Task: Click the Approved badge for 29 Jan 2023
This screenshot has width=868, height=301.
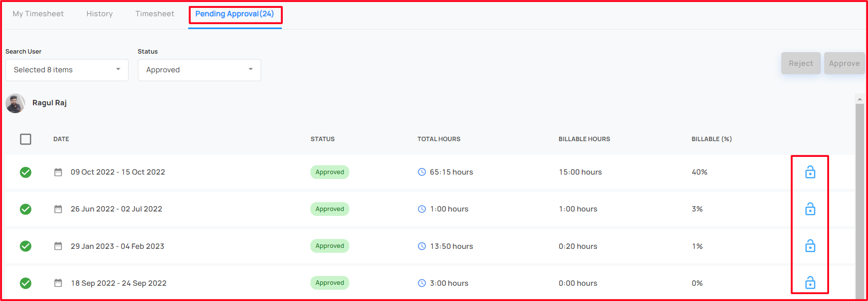Action: (x=330, y=246)
